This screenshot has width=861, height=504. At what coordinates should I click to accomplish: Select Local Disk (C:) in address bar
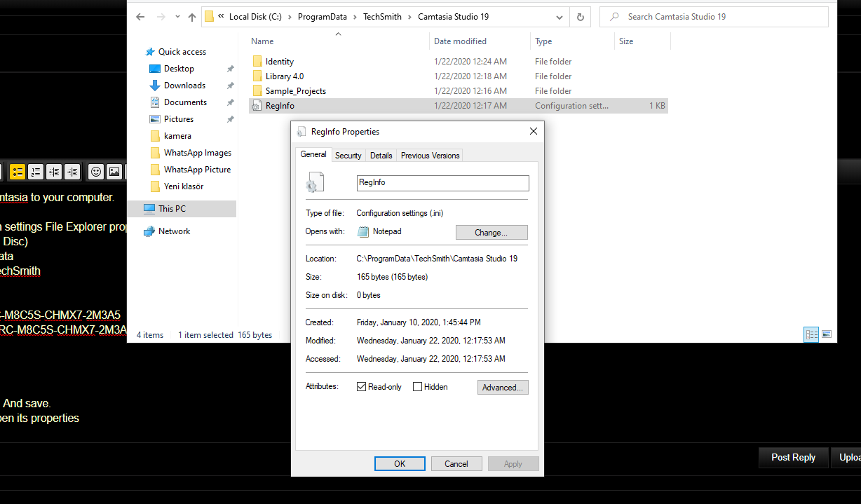[257, 17]
